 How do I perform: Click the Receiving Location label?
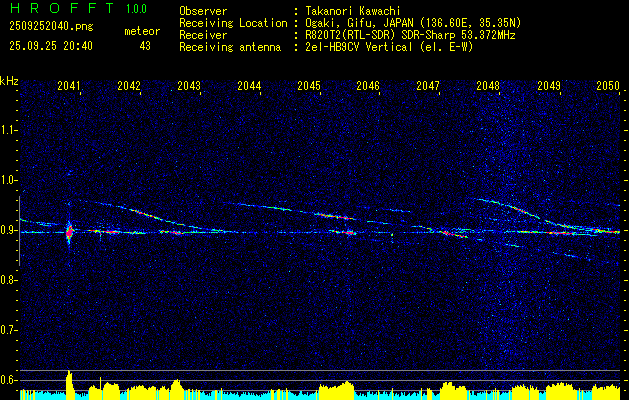[x=233, y=23]
